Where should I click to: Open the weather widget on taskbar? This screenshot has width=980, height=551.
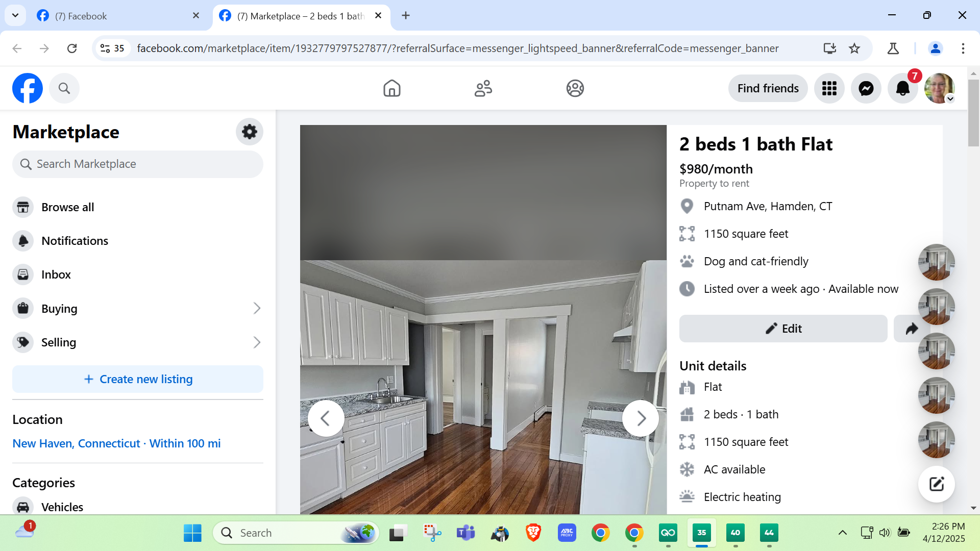tap(25, 531)
